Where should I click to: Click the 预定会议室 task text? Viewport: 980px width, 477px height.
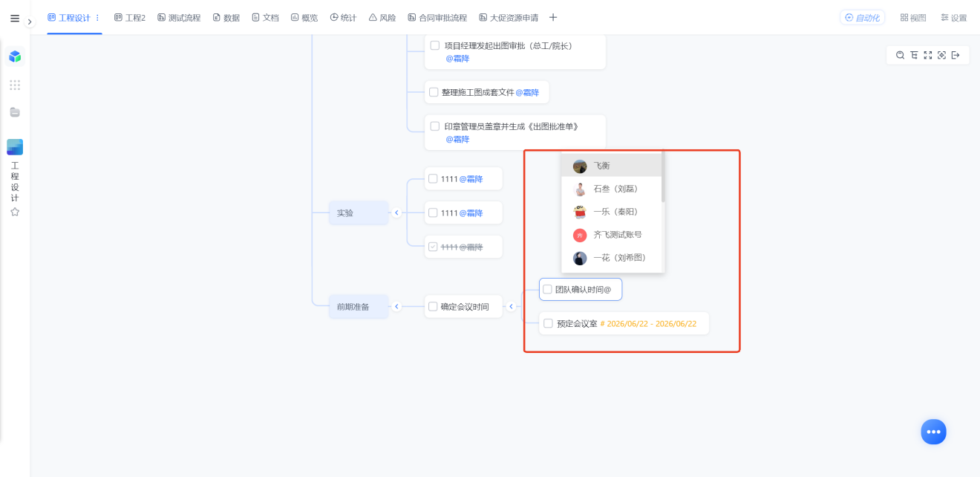coord(577,323)
